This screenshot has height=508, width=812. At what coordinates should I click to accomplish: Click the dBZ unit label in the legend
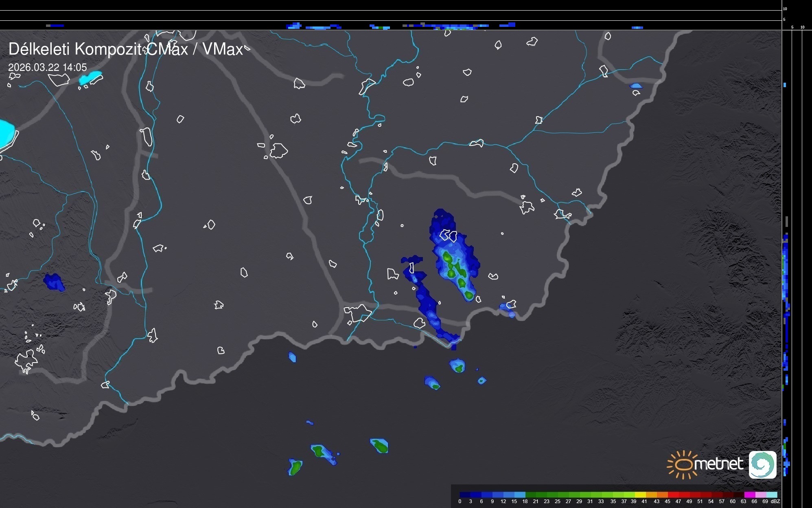[x=775, y=501]
